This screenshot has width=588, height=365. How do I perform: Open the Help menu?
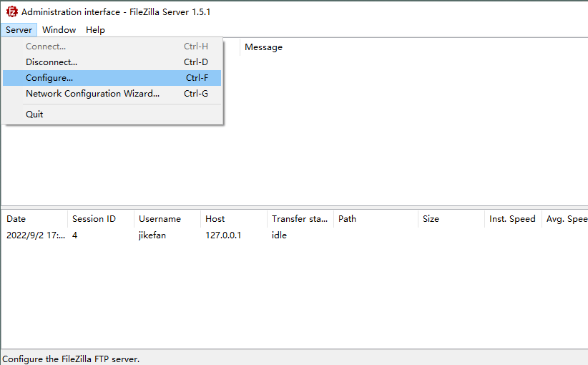click(x=95, y=30)
